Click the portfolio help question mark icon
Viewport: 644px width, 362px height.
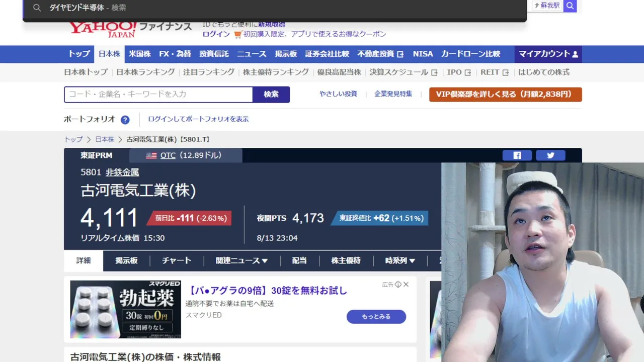(x=125, y=120)
